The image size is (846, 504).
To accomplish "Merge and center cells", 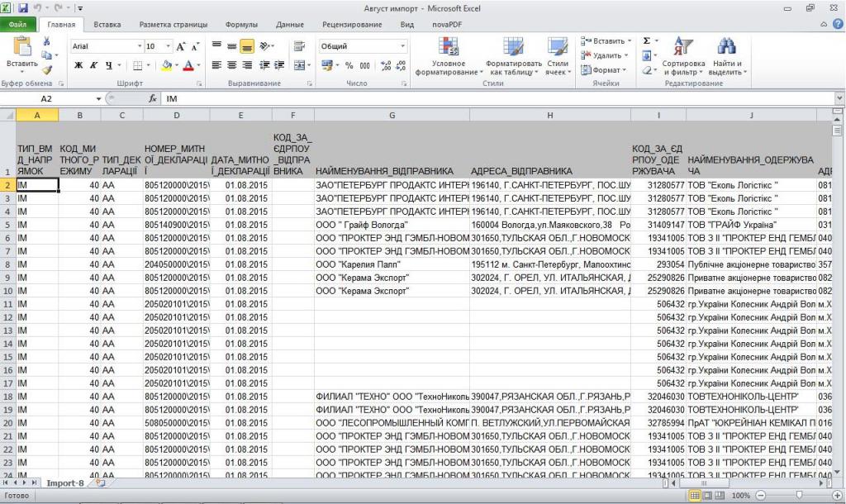I will point(299,65).
